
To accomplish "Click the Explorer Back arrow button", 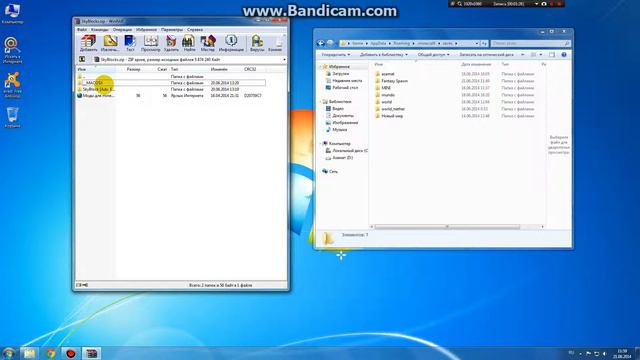I will click(x=321, y=43).
